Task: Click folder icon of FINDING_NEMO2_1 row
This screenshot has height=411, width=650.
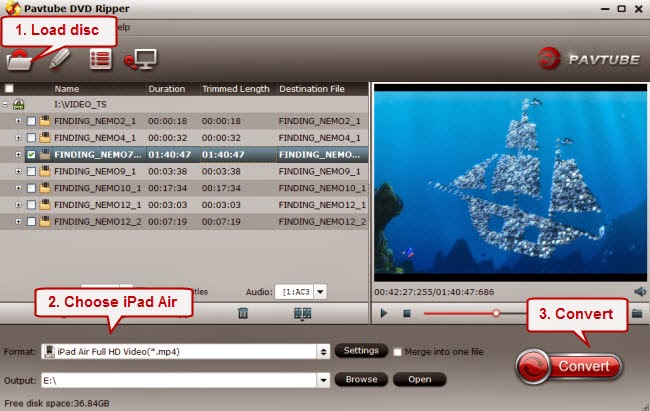Action: [45, 121]
